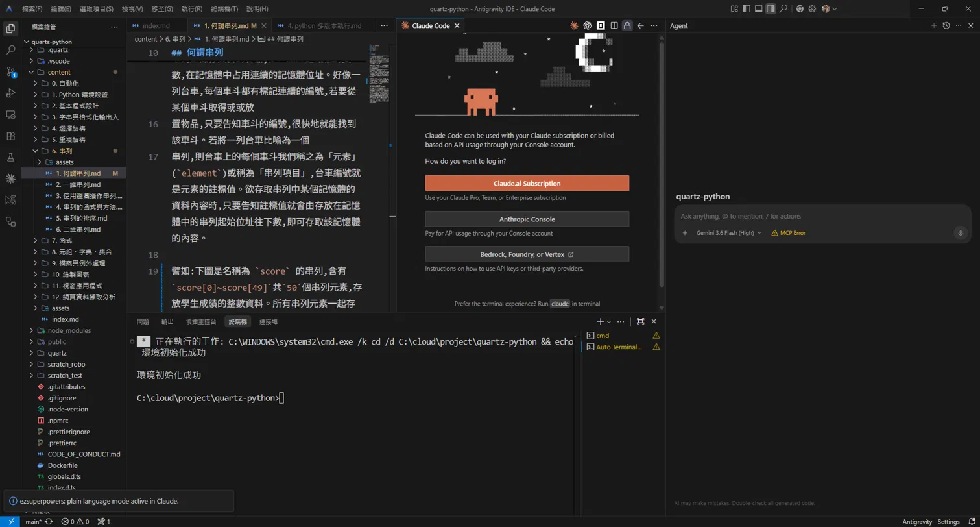Close the terminal panel

654,321
